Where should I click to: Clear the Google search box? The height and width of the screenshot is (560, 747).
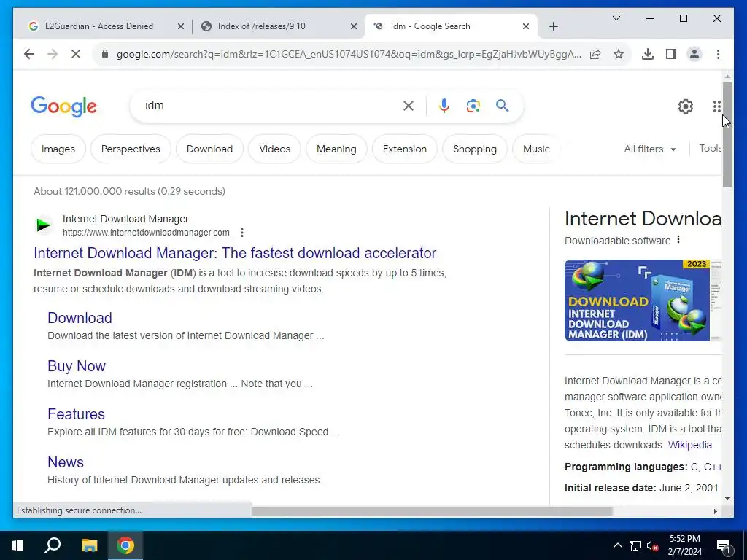click(409, 106)
